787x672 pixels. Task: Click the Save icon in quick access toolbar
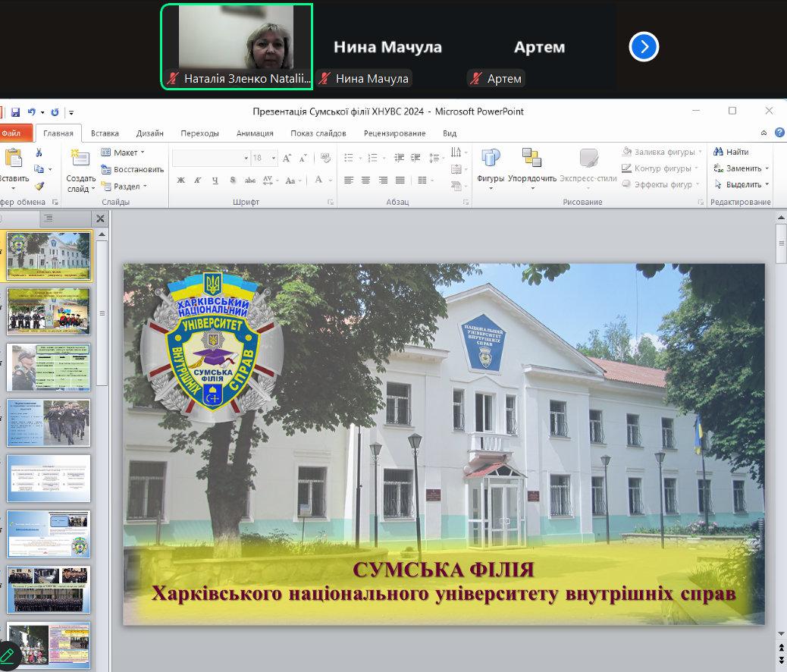[x=15, y=112]
